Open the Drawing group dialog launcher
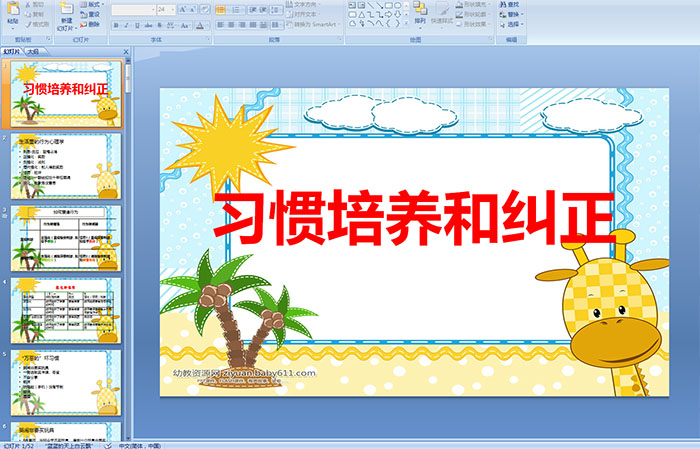Image resolution: width=700 pixels, height=449 pixels. [x=491, y=39]
